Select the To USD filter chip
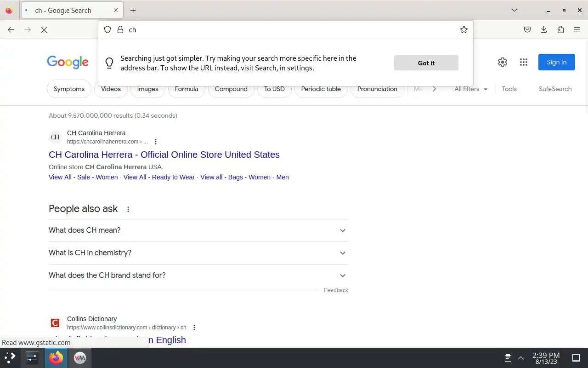 (x=274, y=89)
